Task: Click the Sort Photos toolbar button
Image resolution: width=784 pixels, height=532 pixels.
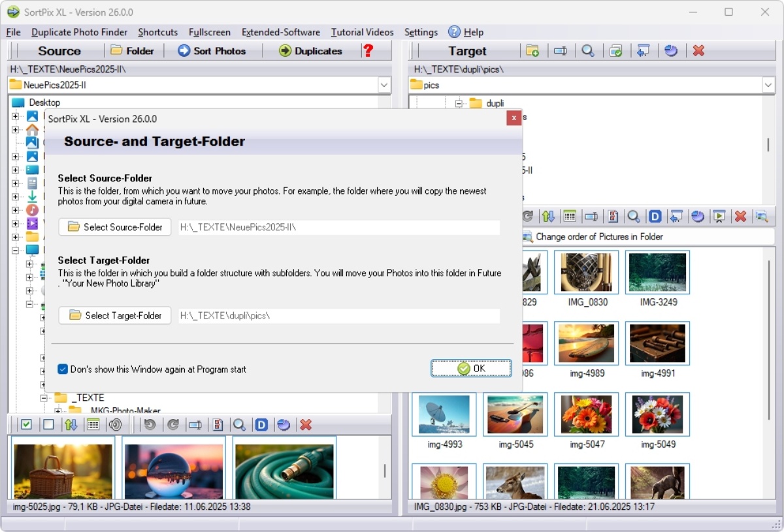Action: pyautogui.click(x=212, y=51)
